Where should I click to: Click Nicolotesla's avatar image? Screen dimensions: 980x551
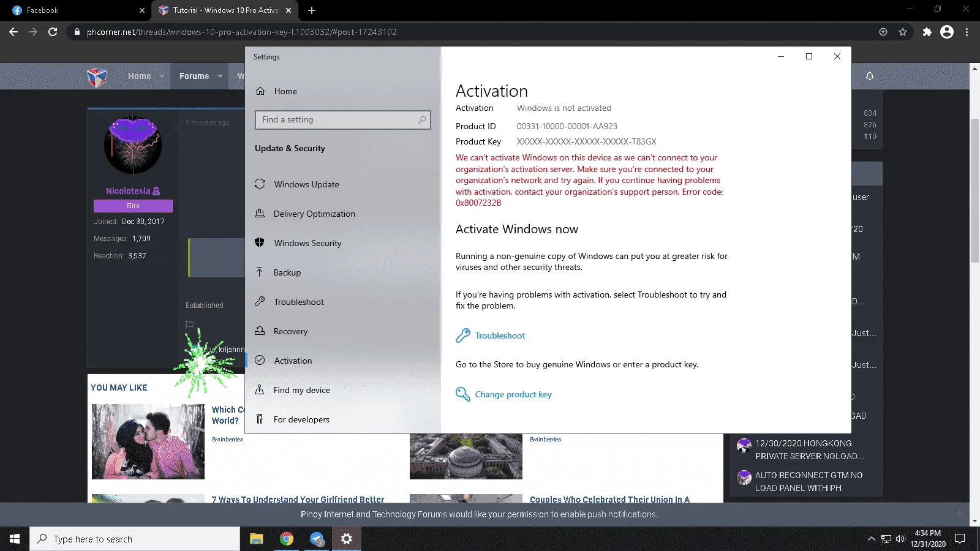tap(133, 146)
